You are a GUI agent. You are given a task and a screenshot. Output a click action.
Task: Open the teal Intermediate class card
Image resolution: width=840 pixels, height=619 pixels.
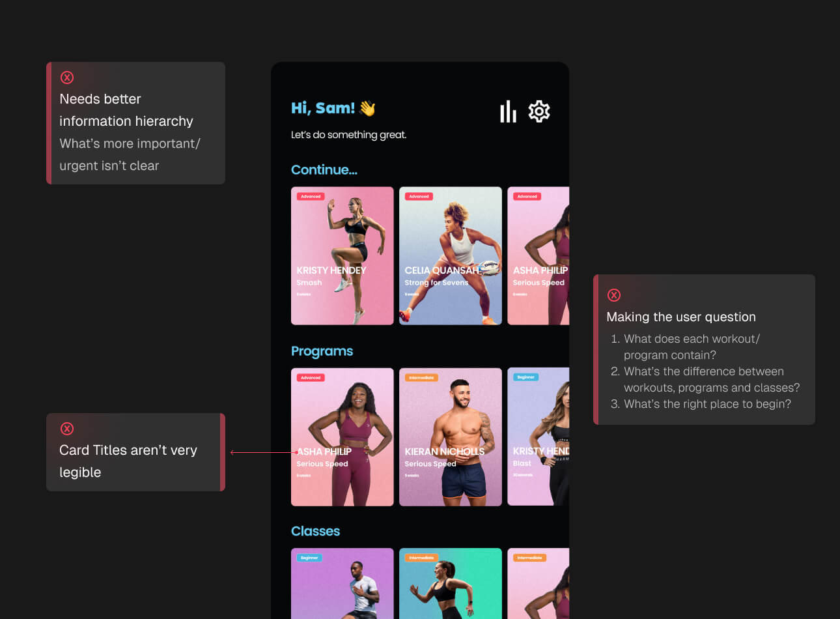click(451, 583)
